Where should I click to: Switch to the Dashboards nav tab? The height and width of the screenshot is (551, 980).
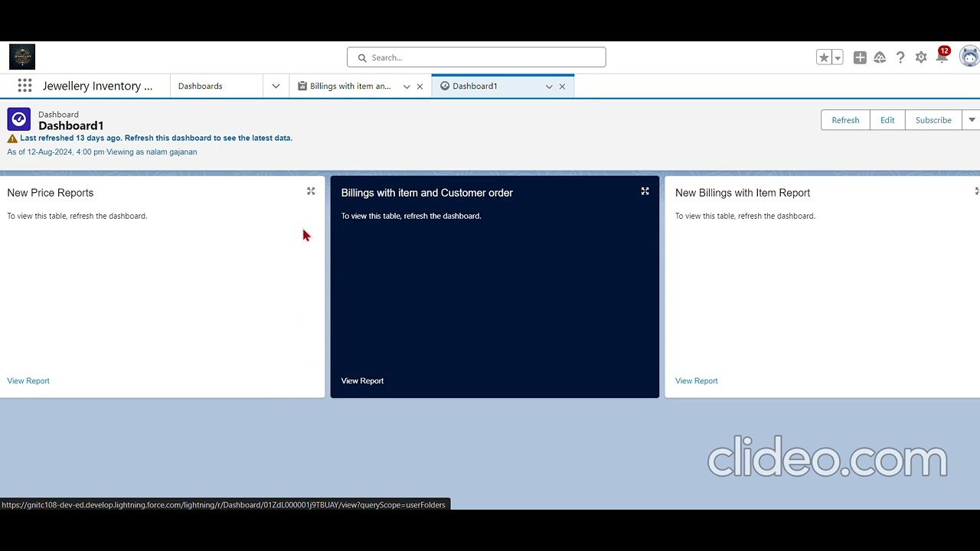(x=200, y=86)
